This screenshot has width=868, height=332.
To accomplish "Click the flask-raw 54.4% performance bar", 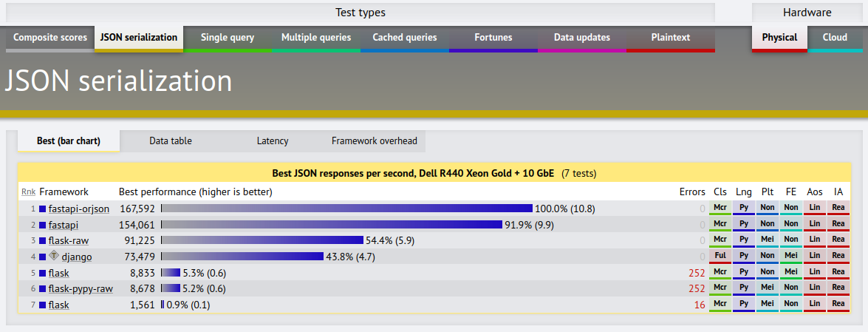I will pyautogui.click(x=262, y=241).
